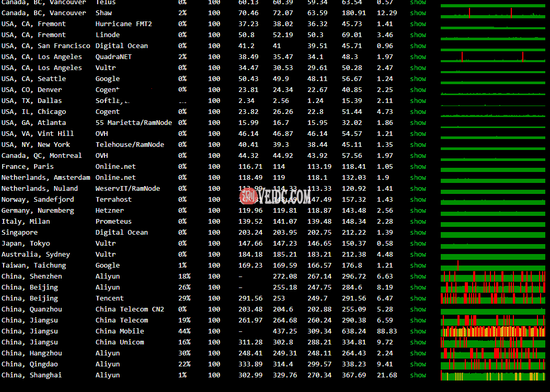This screenshot has width=550, height=392.
Task: Click "China Telecom CN2" provider cell
Action: [x=130, y=309]
